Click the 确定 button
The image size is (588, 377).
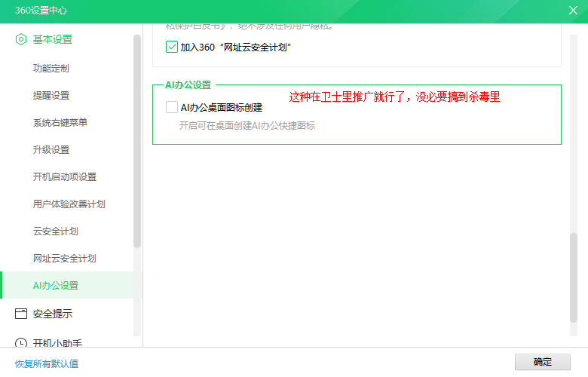click(542, 362)
